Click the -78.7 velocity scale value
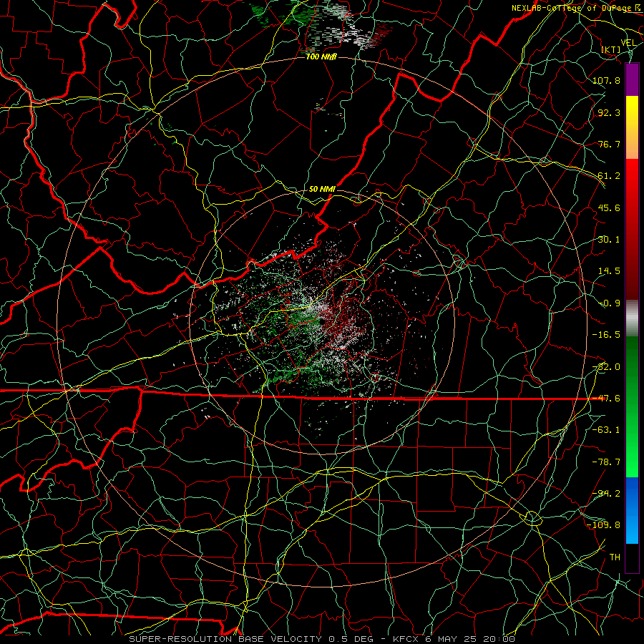 [x=606, y=462]
